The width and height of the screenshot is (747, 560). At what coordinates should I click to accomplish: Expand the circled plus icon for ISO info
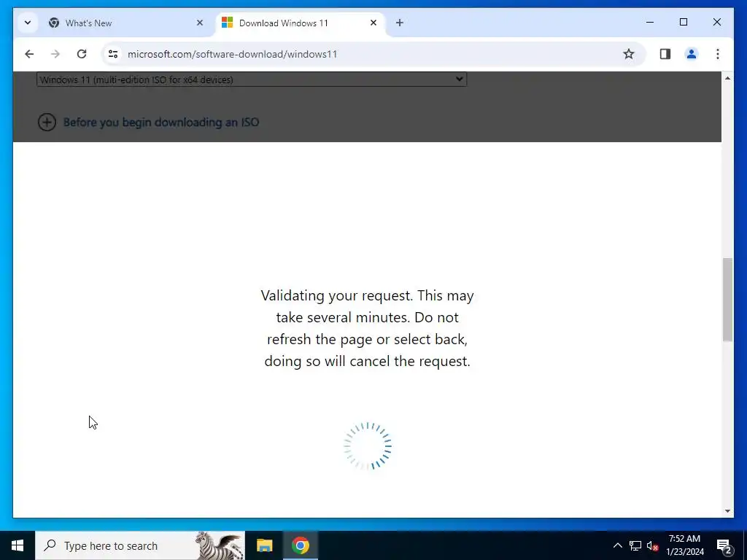(x=47, y=122)
